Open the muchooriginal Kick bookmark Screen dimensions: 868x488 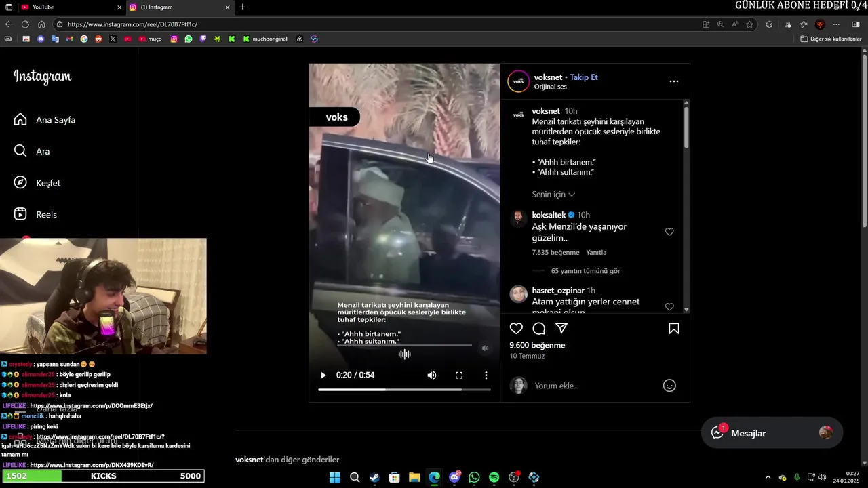[x=264, y=39]
